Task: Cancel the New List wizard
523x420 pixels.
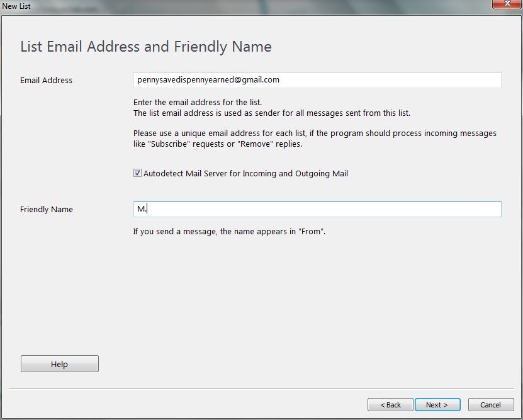Action: pos(490,404)
